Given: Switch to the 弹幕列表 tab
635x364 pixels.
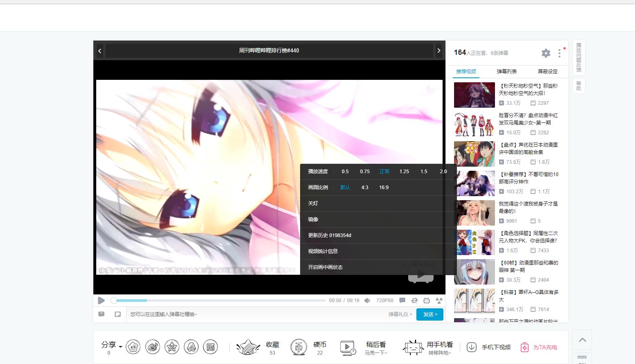Looking at the screenshot, I should 506,72.
